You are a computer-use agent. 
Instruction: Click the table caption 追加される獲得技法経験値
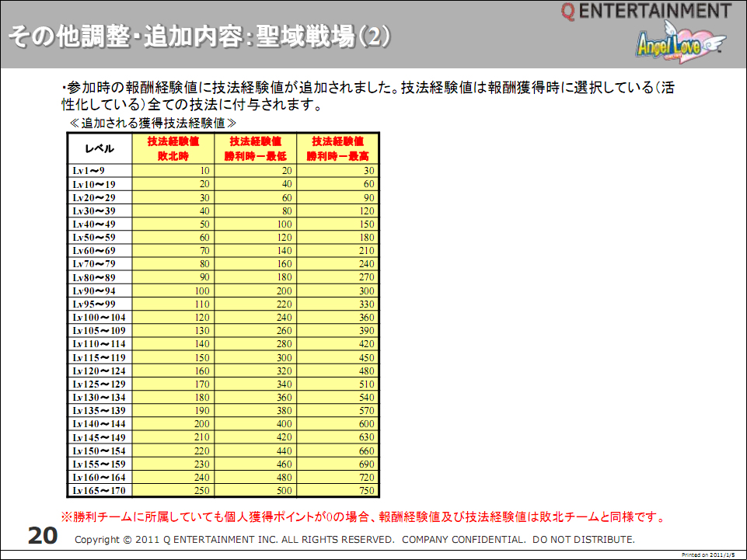coord(152,123)
